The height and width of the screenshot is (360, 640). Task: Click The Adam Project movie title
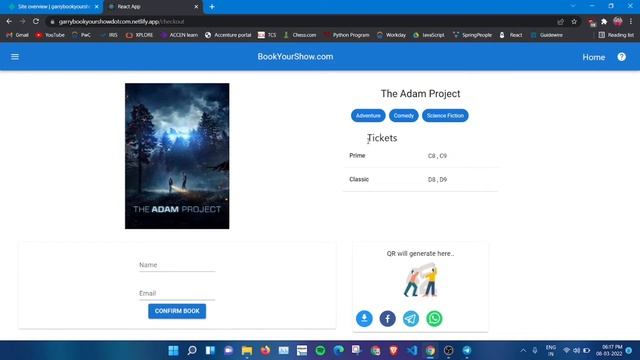click(x=420, y=93)
